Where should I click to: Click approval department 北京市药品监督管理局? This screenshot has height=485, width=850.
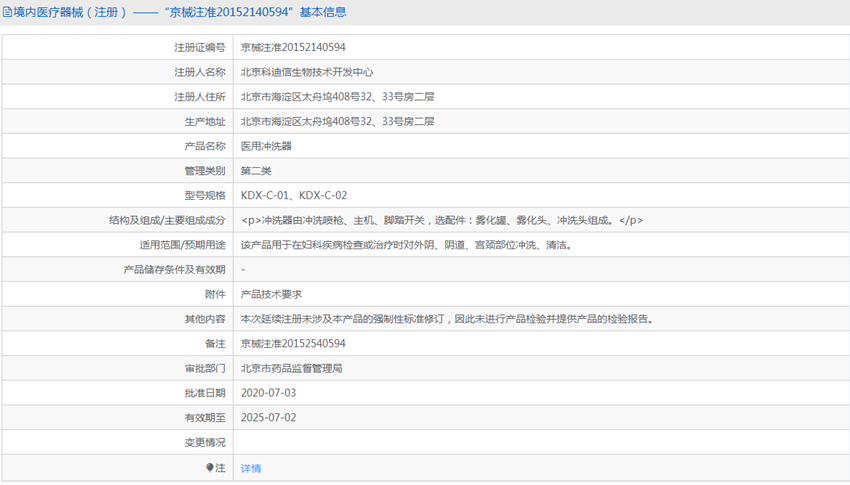(x=291, y=368)
